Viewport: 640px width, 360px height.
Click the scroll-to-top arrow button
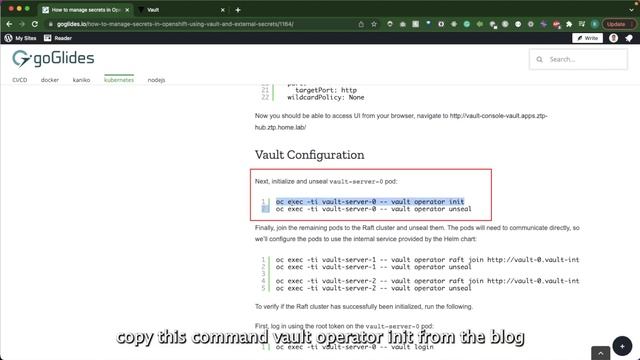tap(600, 353)
